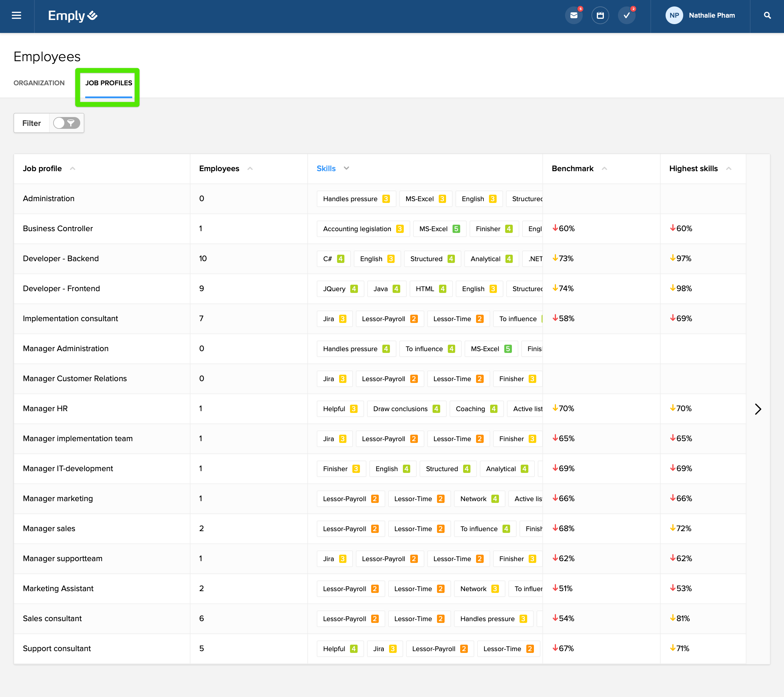
Task: Select the Job Profiles tab
Action: tap(108, 83)
